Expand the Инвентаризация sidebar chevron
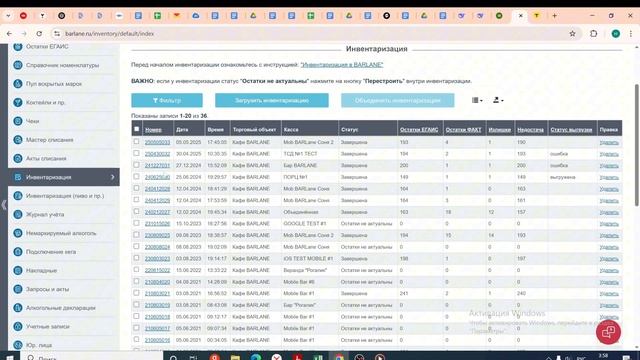The height and width of the screenshot is (360, 640). (113, 177)
